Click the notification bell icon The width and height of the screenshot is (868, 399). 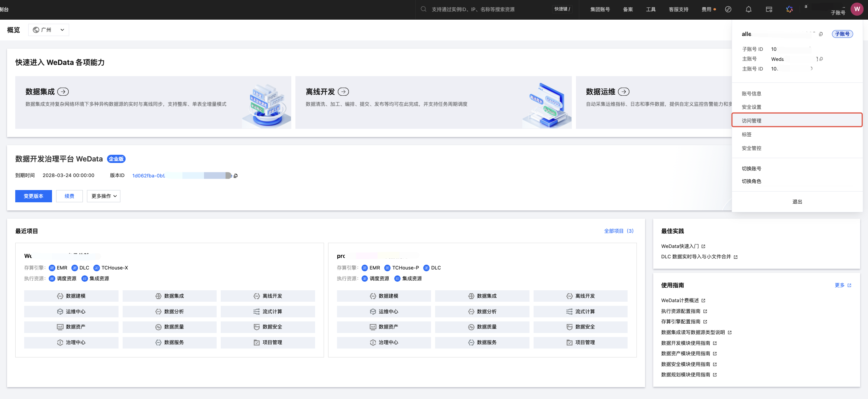pos(748,9)
